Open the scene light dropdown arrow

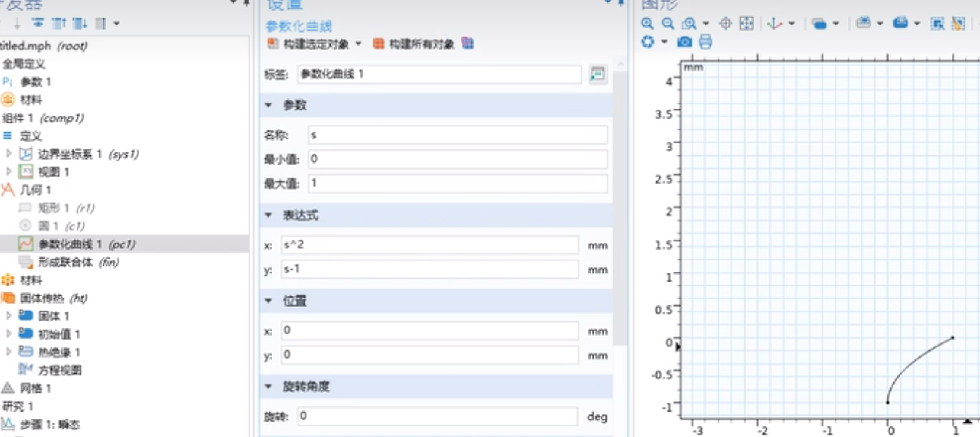click(x=880, y=24)
